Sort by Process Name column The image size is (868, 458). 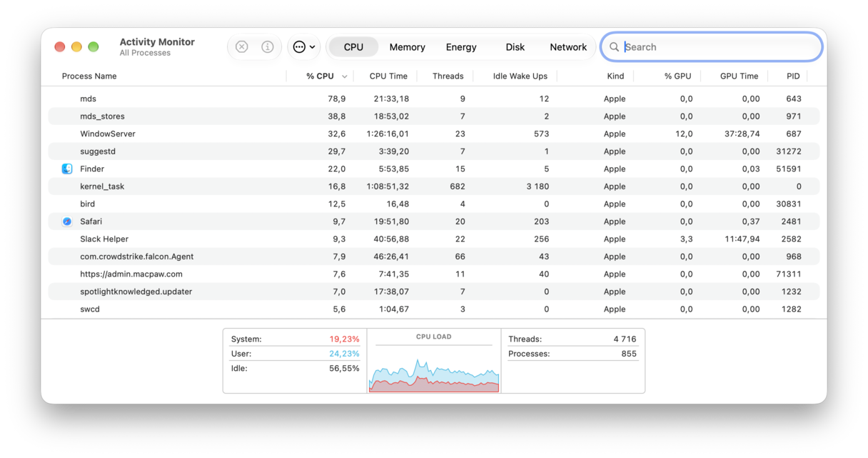pos(89,76)
